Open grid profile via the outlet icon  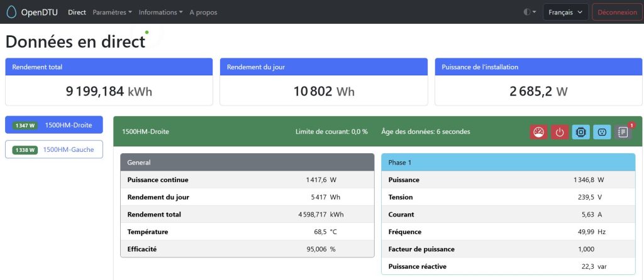point(602,132)
